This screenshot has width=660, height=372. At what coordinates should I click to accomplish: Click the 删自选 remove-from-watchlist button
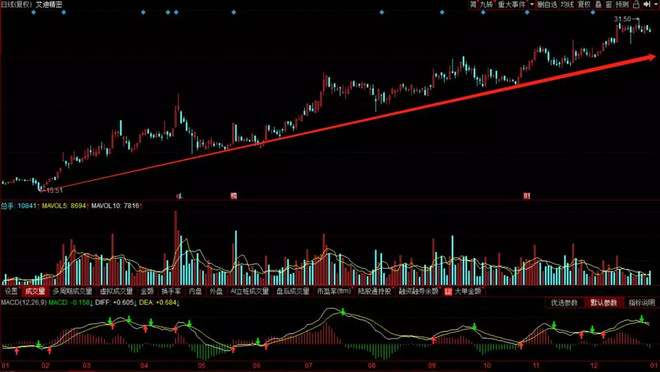coord(547,4)
